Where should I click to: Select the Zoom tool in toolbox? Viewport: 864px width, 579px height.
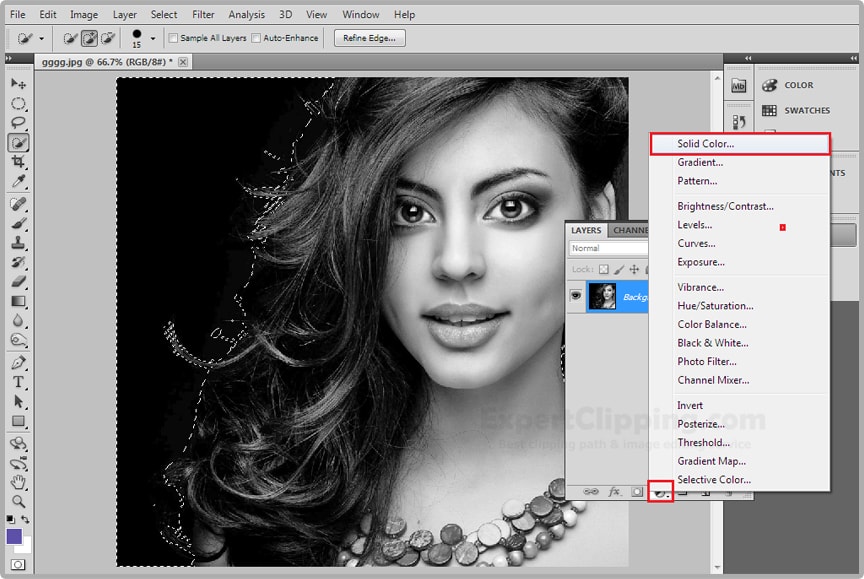18,500
